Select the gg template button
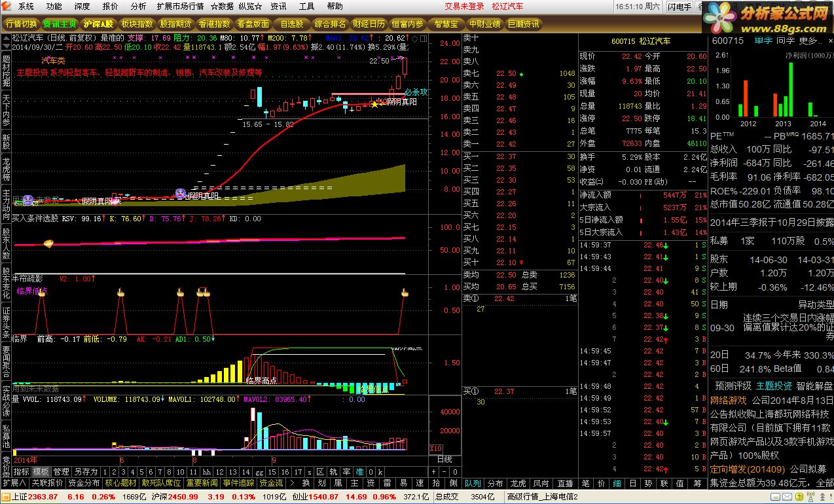This screenshot has height=504, width=834. coord(259,471)
